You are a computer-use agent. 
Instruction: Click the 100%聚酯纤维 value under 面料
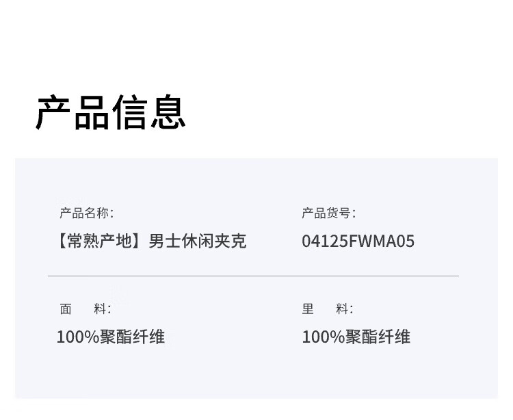point(110,337)
